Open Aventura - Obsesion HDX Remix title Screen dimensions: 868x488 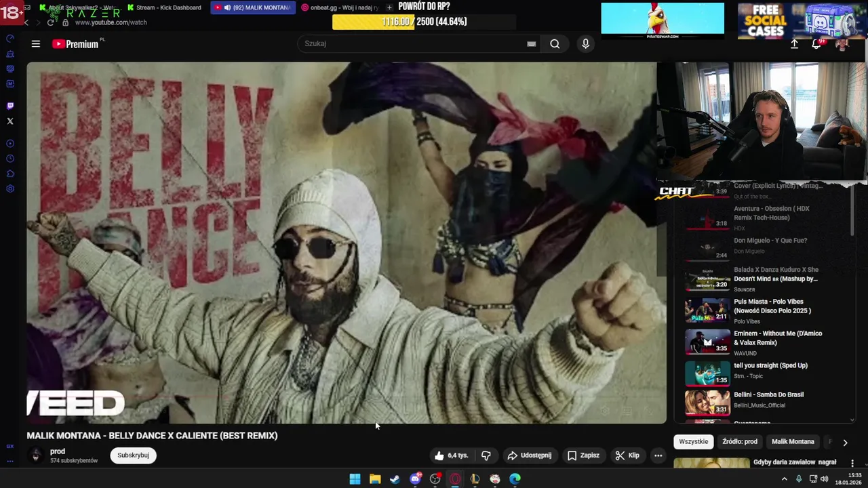pos(772,213)
